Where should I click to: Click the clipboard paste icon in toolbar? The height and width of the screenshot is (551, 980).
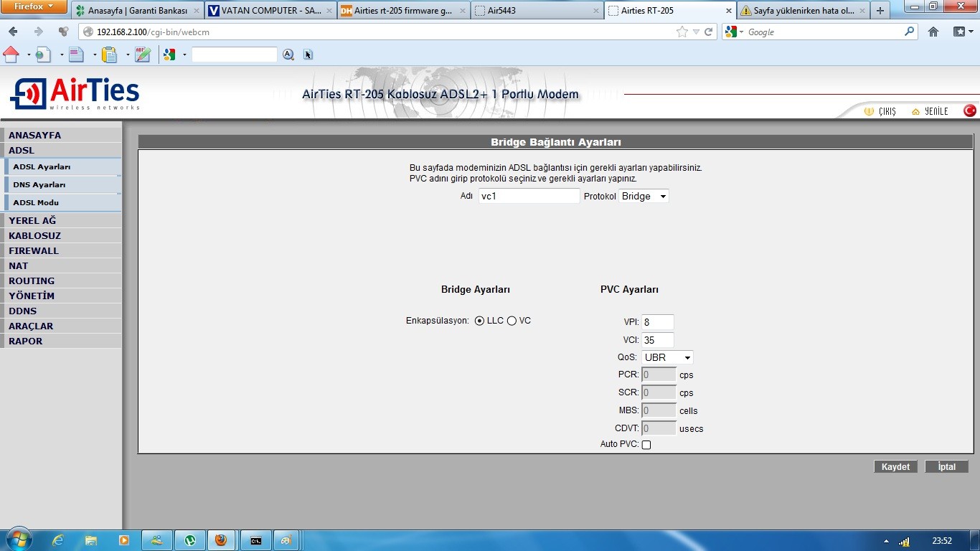click(x=109, y=55)
